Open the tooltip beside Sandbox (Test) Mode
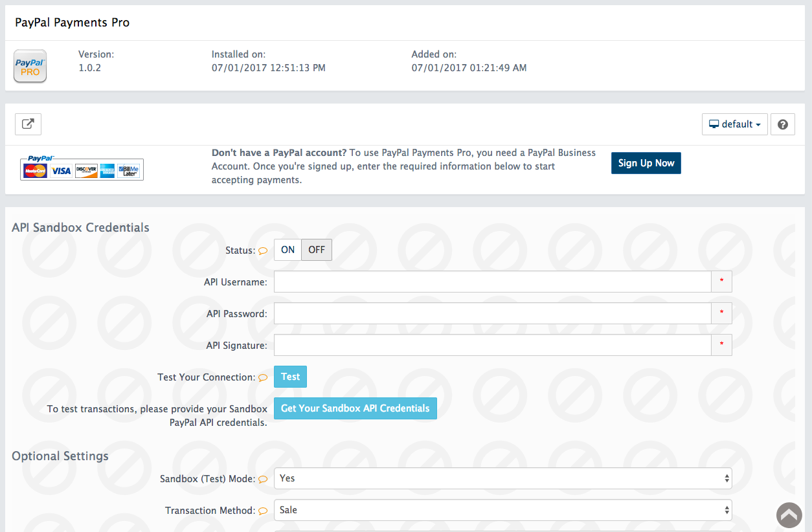 pos(263,478)
